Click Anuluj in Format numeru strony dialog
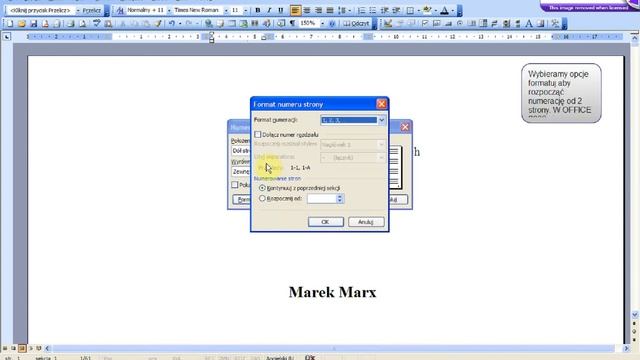The width and height of the screenshot is (640, 360). [x=366, y=222]
